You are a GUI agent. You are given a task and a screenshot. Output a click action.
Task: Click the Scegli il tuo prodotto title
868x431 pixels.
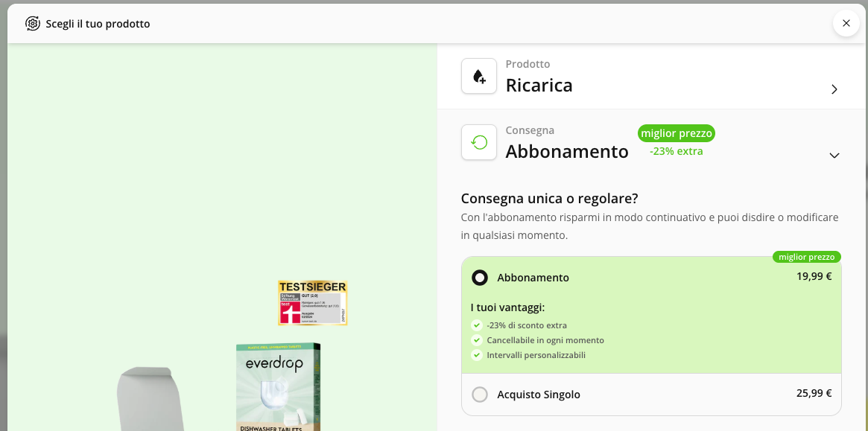pyautogui.click(x=98, y=24)
